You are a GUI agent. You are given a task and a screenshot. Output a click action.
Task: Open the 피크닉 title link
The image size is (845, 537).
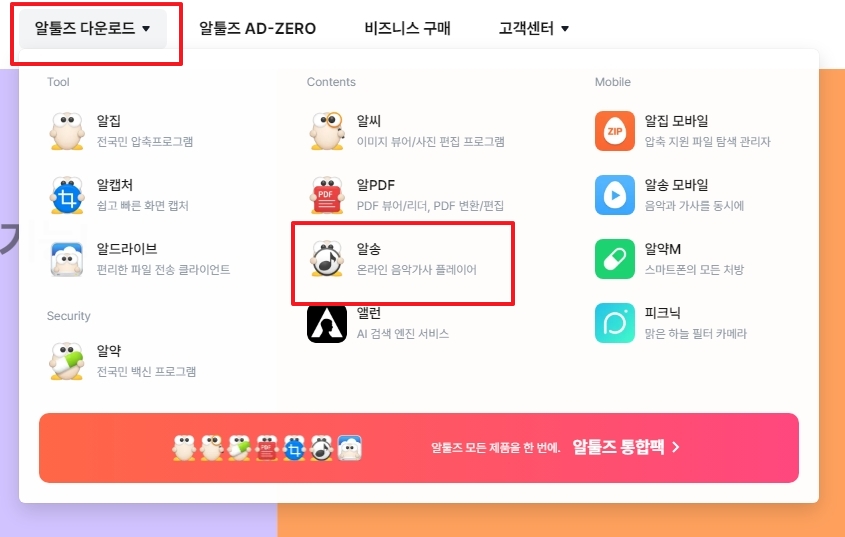click(662, 313)
